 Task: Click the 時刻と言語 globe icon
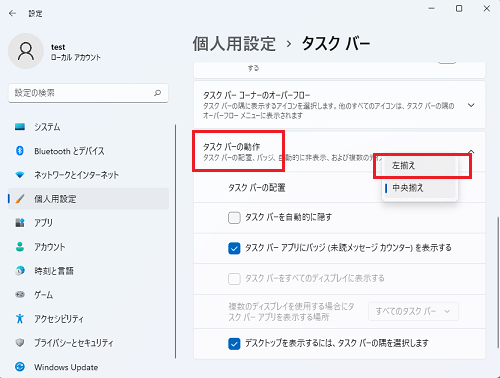(x=20, y=271)
